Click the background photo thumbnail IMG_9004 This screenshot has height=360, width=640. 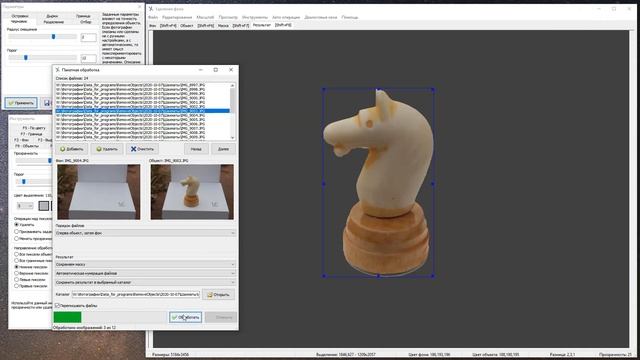tap(99, 192)
